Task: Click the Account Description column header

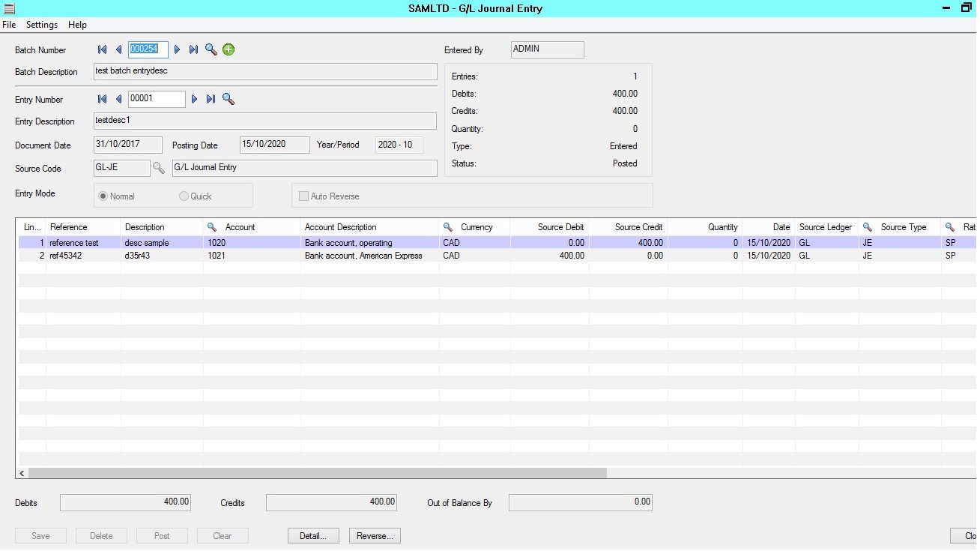Action: (370, 227)
